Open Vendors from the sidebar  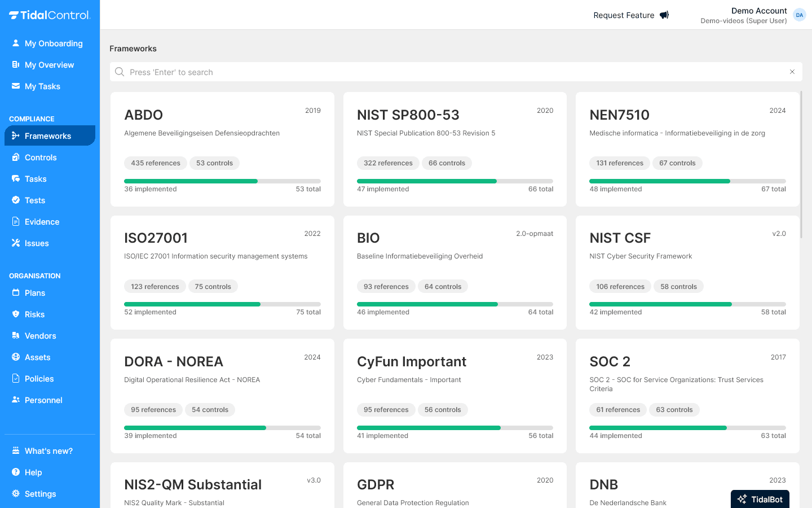(x=41, y=335)
